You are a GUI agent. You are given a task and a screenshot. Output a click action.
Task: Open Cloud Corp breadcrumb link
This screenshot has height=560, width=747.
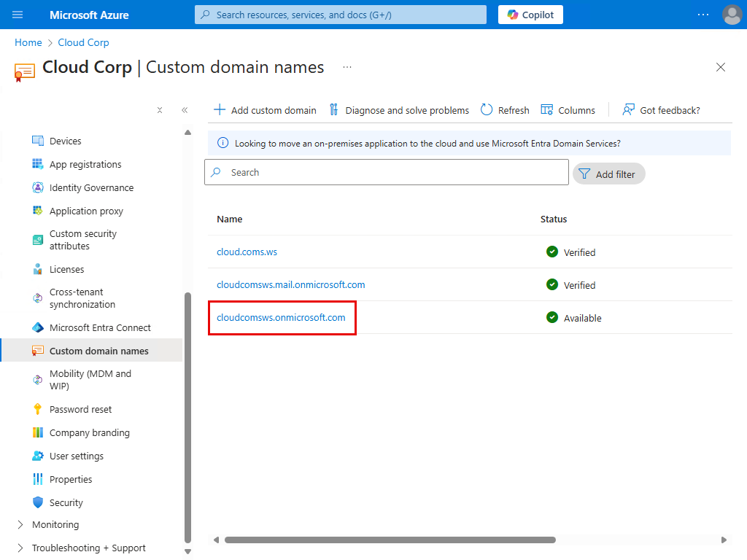point(83,42)
